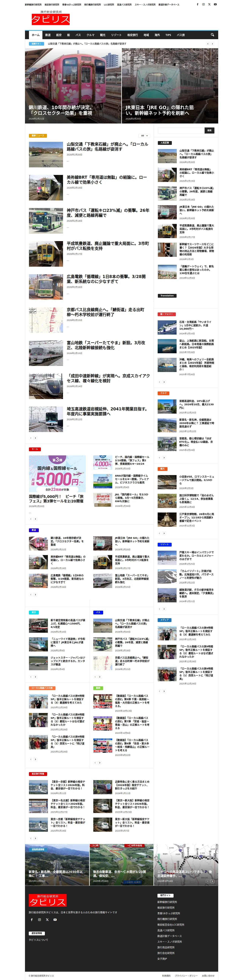The width and height of the screenshot is (243, 980).
Task: Open sidebar article 小田急VSE、ロマンスカーミュージアムで展示開始
Action: coord(196,480)
